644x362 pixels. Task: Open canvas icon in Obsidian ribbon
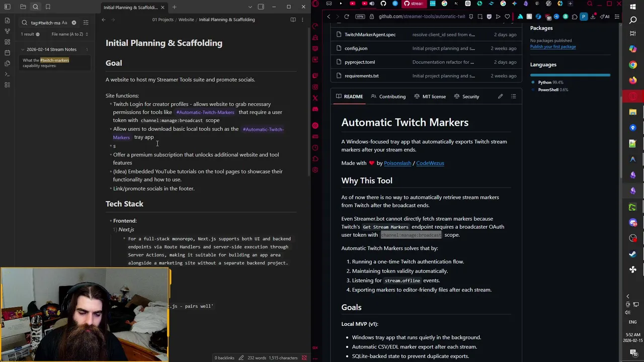tap(7, 42)
